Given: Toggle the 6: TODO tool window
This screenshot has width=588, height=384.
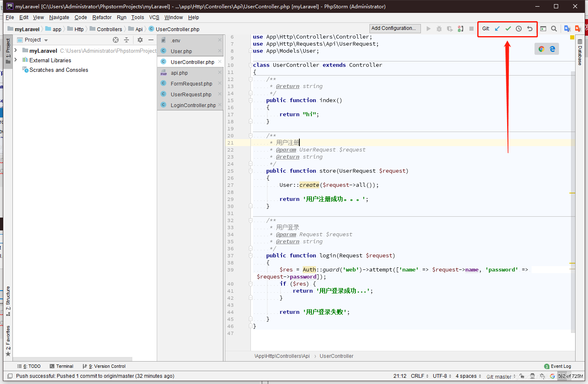Looking at the screenshot, I should tap(29, 366).
